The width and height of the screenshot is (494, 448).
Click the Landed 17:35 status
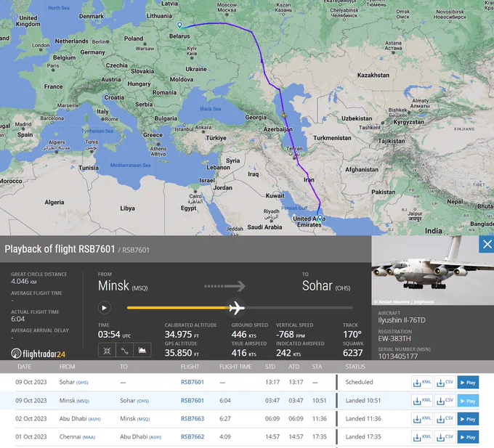coord(363,436)
